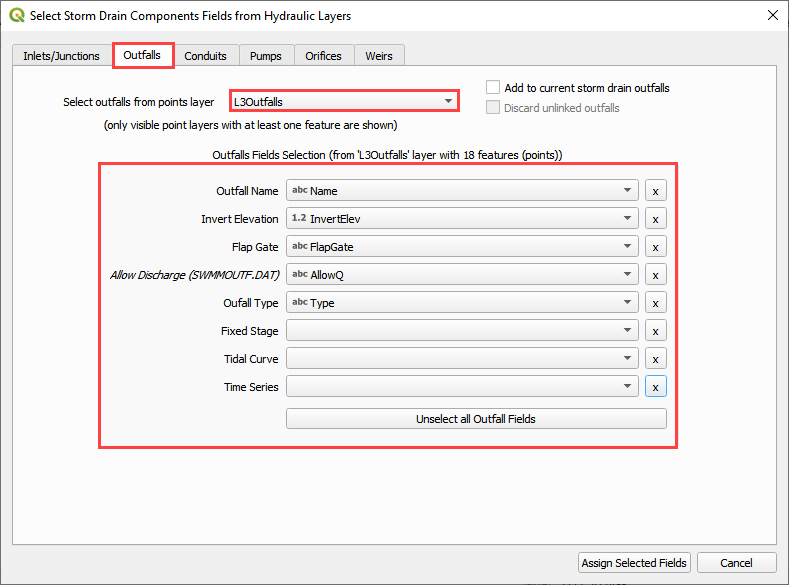This screenshot has width=789, height=585.
Task: Open the Invert Elevation field dropdown
Action: [x=461, y=219]
